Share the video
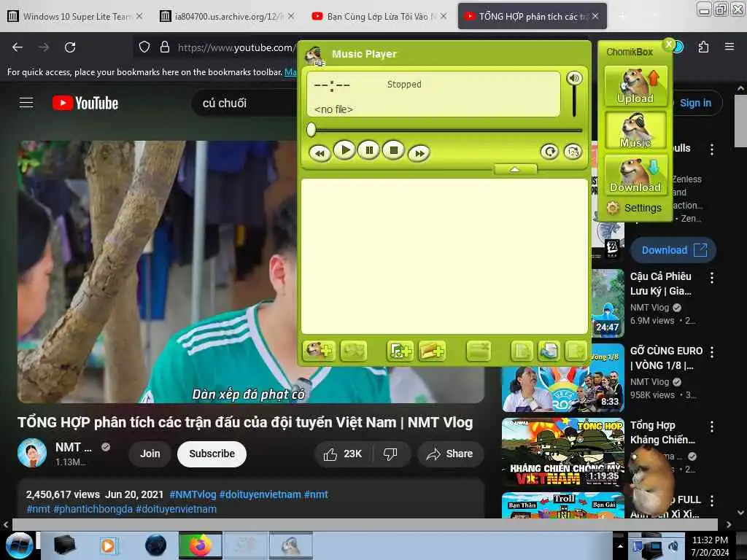747x560 pixels. [x=449, y=454]
